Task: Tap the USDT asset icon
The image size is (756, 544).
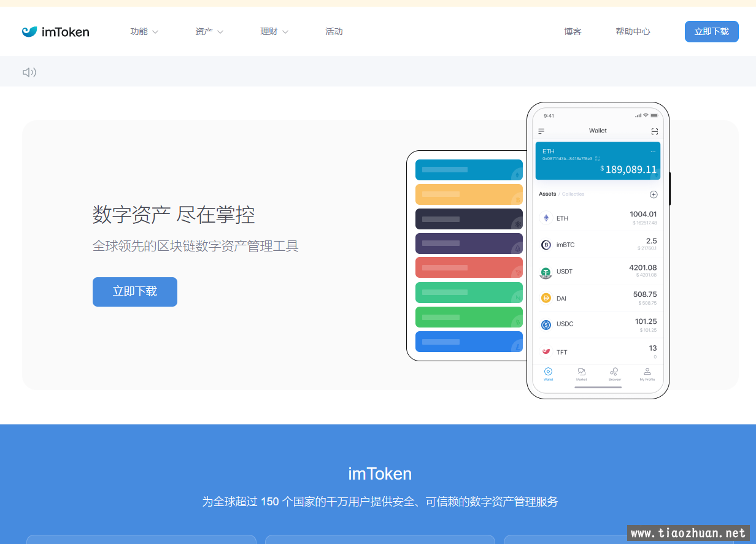Action: pyautogui.click(x=546, y=272)
